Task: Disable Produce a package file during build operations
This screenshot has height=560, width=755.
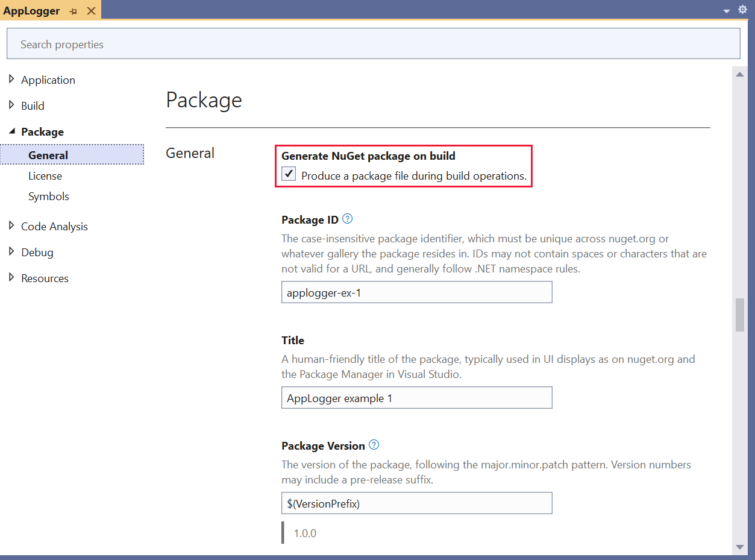Action: coord(289,174)
